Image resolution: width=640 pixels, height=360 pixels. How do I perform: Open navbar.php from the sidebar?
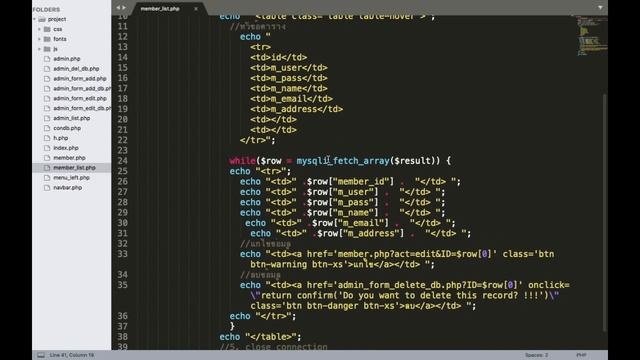tap(67, 188)
